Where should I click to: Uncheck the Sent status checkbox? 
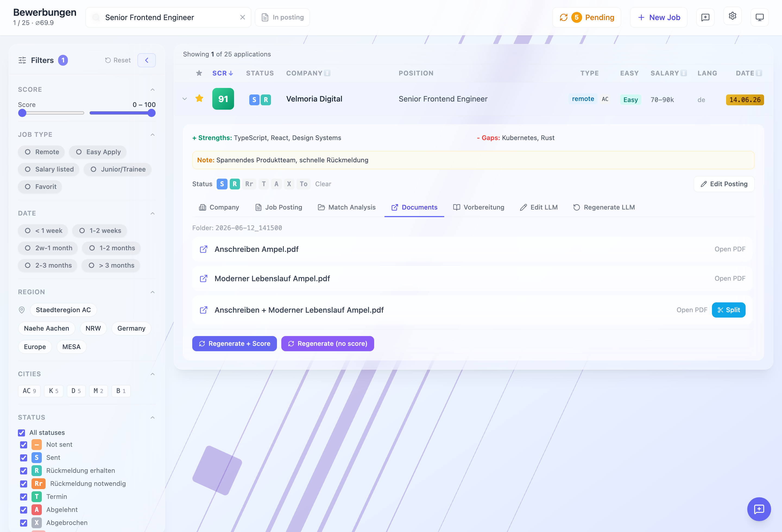point(24,458)
